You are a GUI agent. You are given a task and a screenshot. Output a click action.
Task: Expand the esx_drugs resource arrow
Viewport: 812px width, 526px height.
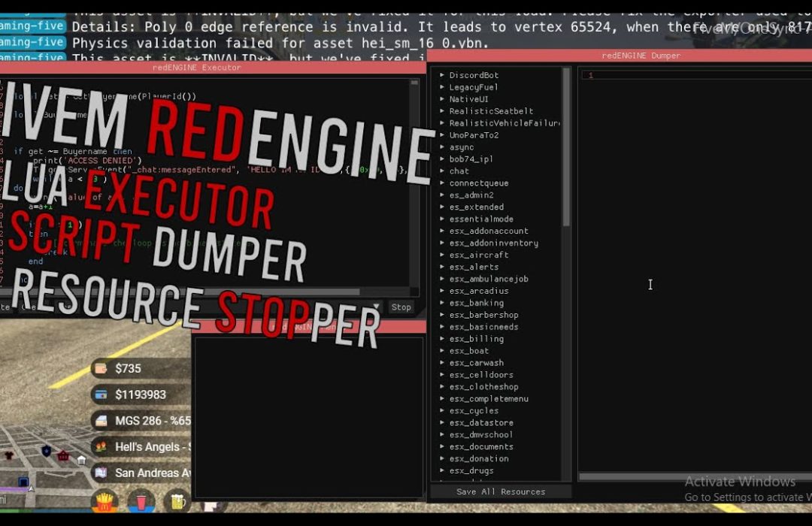click(442, 470)
